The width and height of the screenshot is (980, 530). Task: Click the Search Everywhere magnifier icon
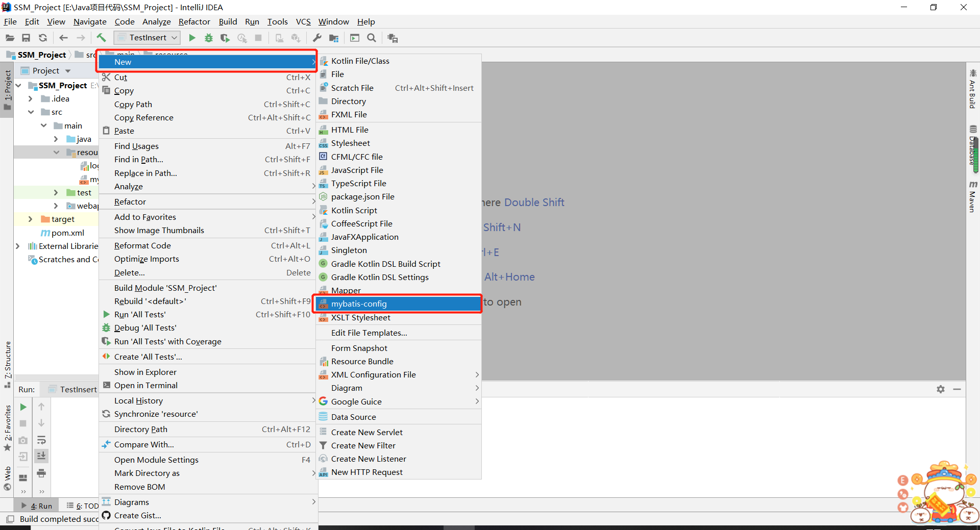372,38
